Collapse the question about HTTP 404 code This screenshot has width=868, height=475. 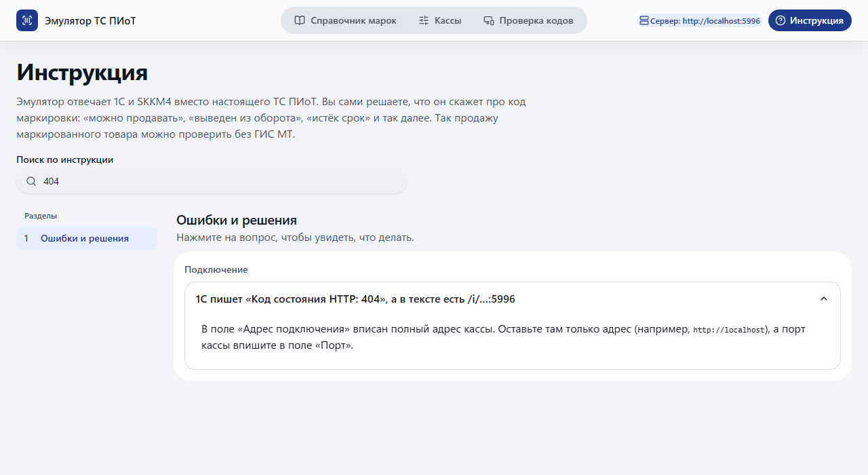point(513,299)
